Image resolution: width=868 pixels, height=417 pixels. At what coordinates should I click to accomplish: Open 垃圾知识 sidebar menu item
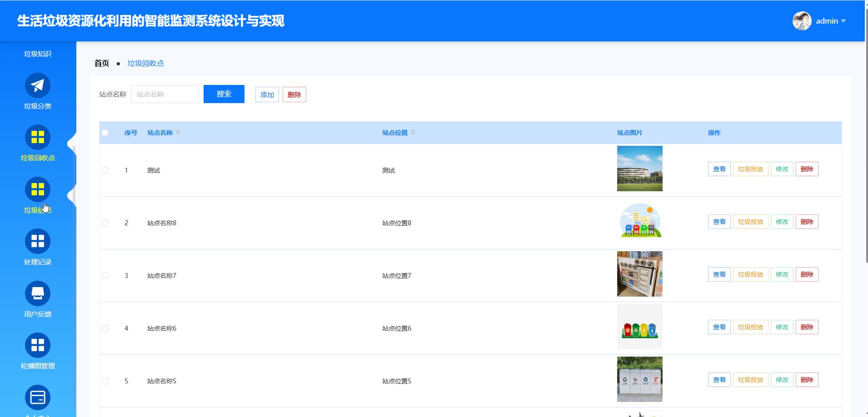(37, 54)
